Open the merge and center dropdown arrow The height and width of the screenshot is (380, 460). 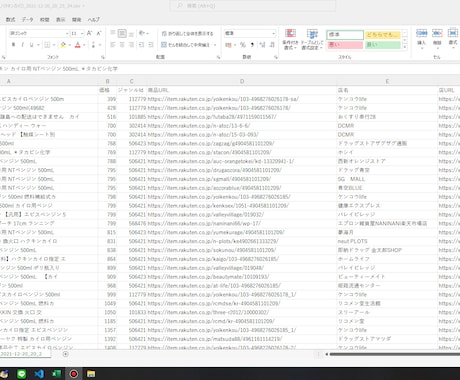click(x=215, y=45)
